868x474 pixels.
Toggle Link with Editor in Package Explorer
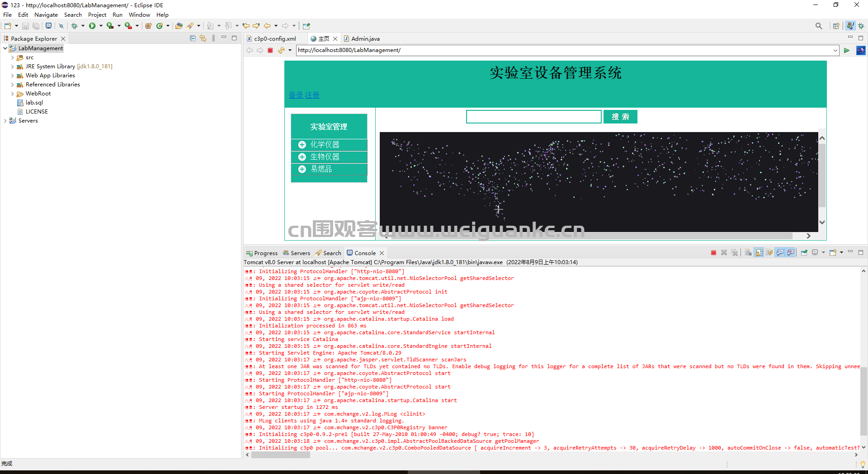[x=203, y=38]
